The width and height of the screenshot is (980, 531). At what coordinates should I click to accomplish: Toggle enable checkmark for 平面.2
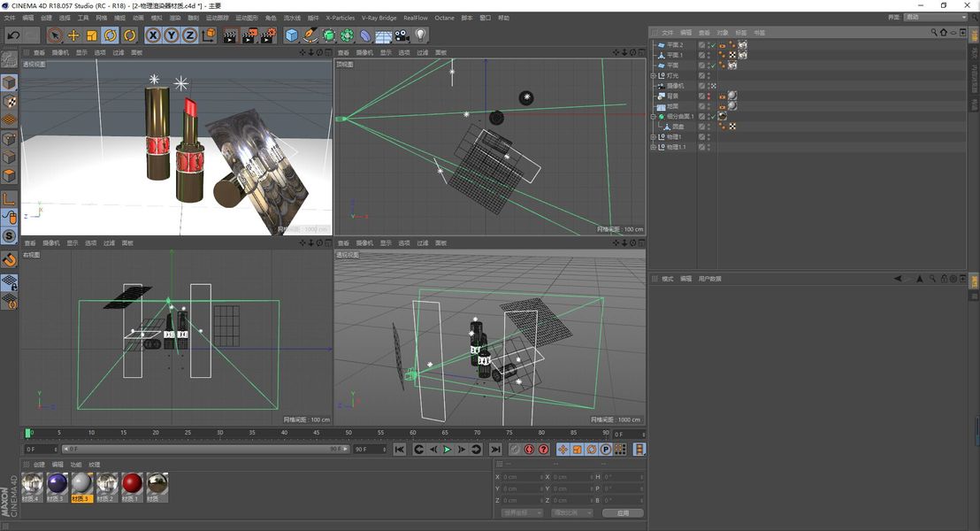click(x=713, y=45)
